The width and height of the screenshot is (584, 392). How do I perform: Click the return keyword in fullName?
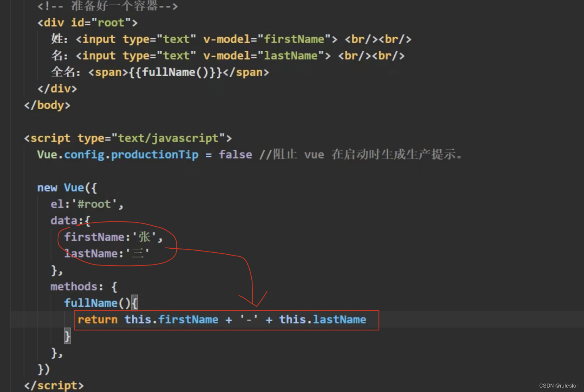click(x=97, y=320)
